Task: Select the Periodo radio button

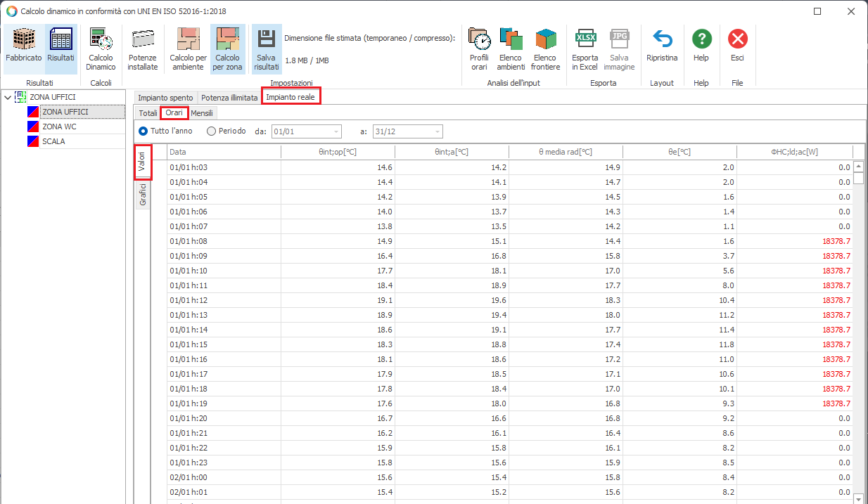Action: [211, 131]
